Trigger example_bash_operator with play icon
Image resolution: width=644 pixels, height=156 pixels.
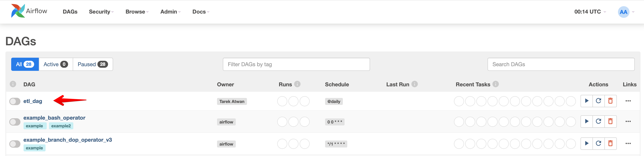click(587, 121)
